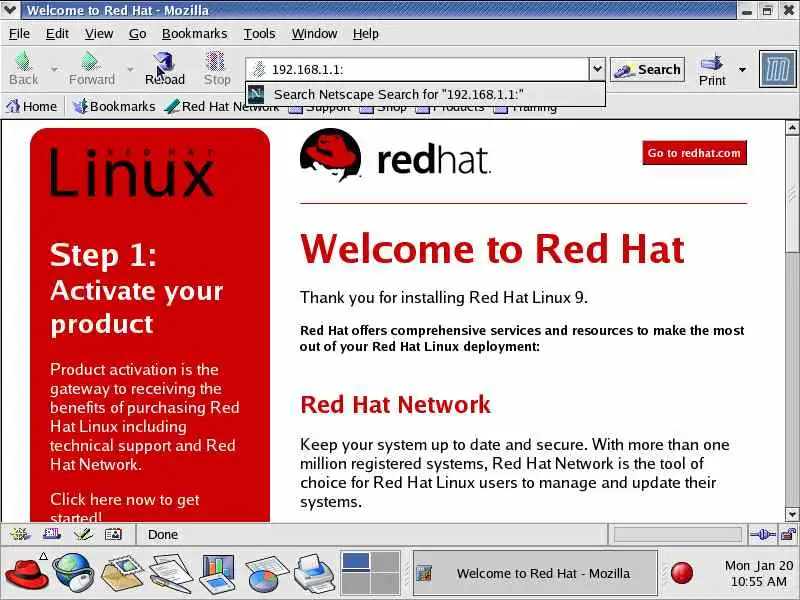The image size is (800, 600).
Task: Open the Red Hat main menu
Action: 27,573
